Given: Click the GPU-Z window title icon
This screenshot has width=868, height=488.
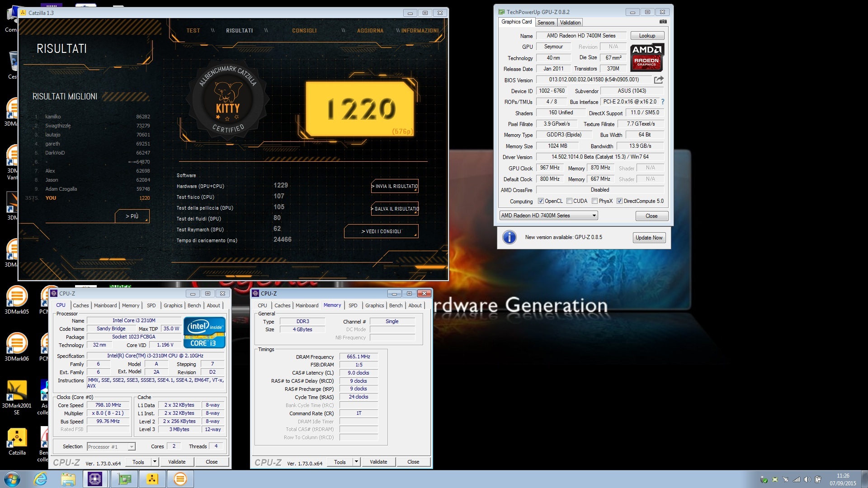Looking at the screenshot, I should point(501,12).
